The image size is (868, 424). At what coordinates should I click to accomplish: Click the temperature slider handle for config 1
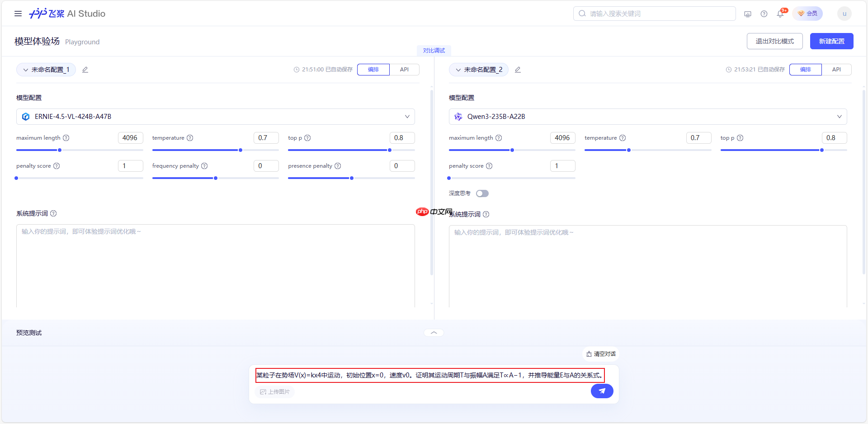click(240, 150)
